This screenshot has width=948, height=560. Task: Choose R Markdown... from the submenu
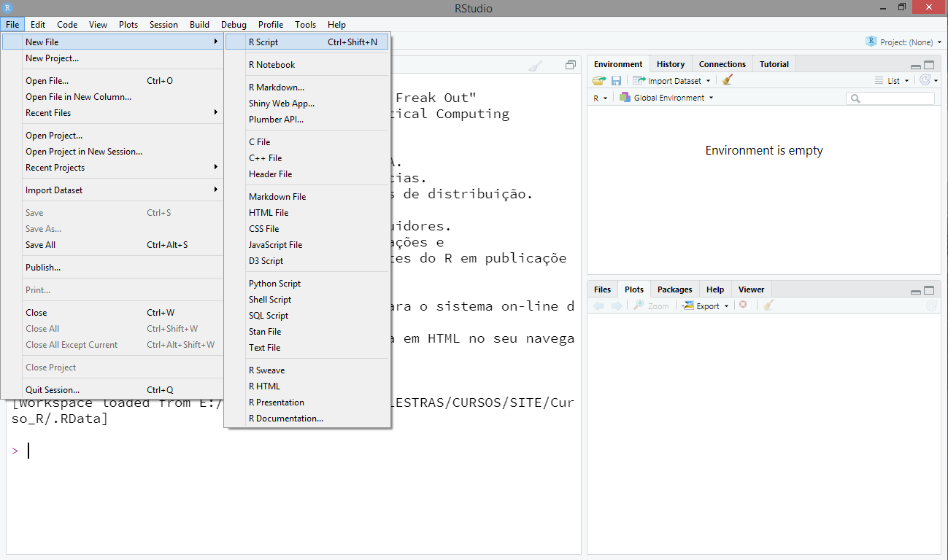tap(277, 87)
